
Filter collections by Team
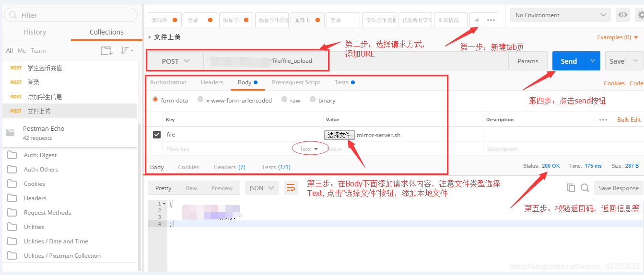(x=38, y=51)
